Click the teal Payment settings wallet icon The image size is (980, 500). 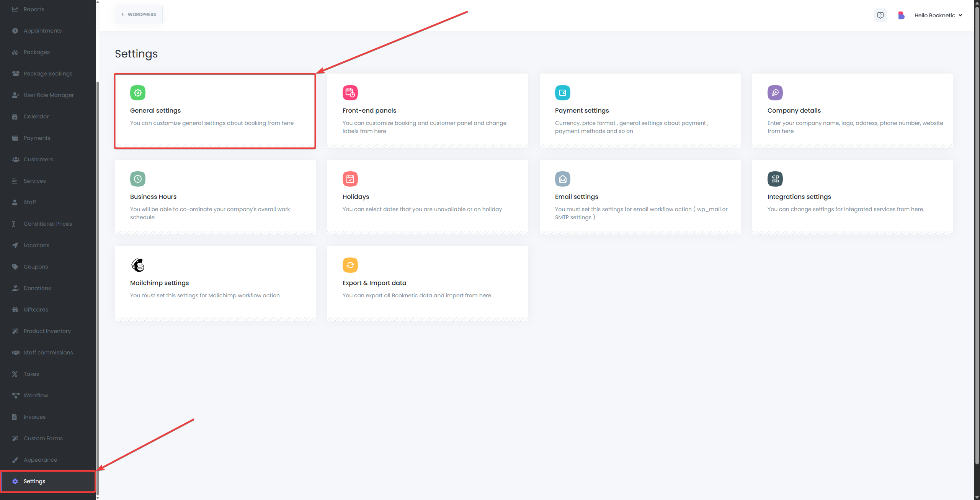point(562,93)
